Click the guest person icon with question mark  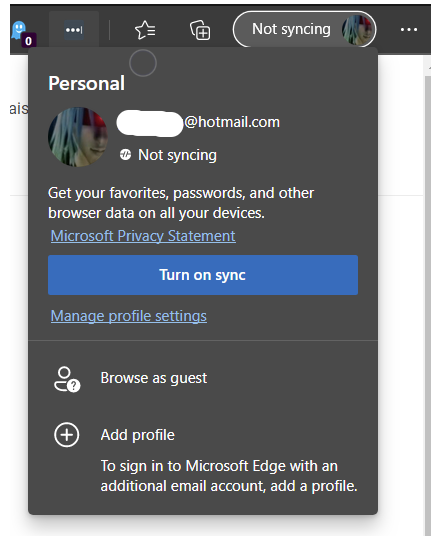[x=67, y=379]
